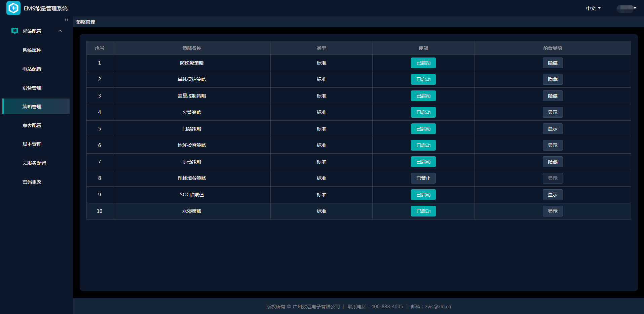Viewport: 644px width, 314px height.
Task: Click 隐藏 for 单体保护策略
Action: coord(553,79)
